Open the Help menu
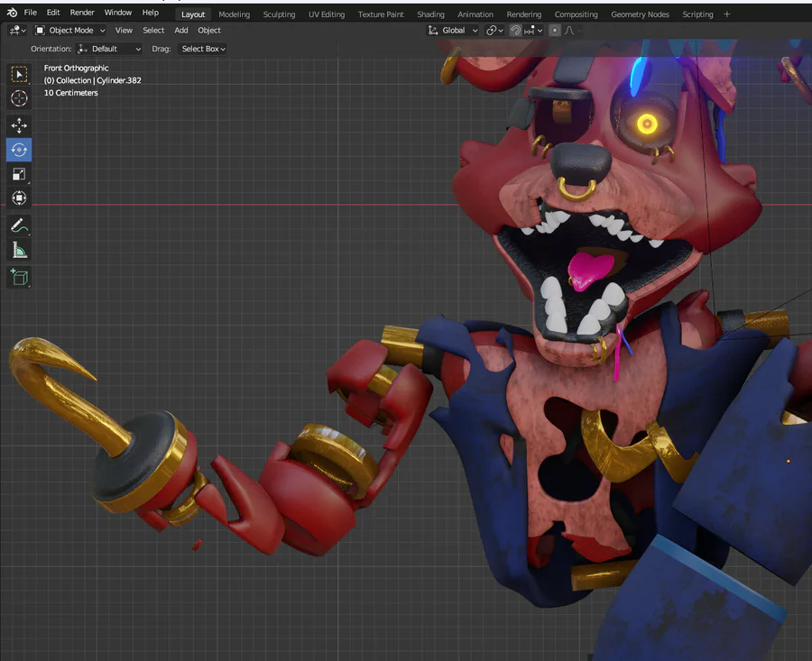 tap(150, 13)
